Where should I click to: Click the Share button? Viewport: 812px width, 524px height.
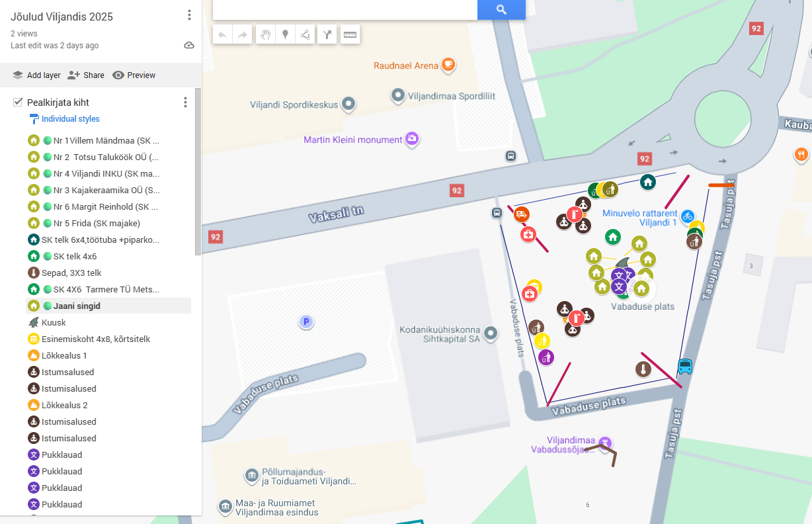86,75
